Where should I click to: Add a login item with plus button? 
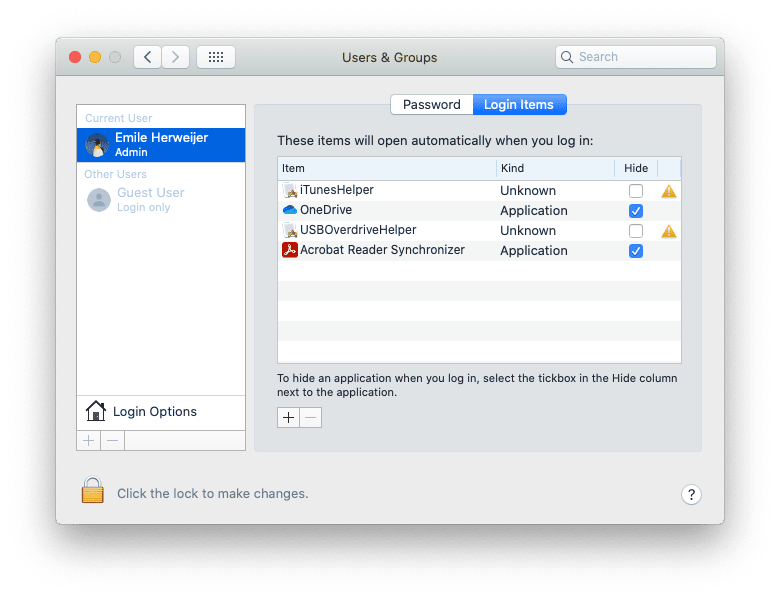289,417
